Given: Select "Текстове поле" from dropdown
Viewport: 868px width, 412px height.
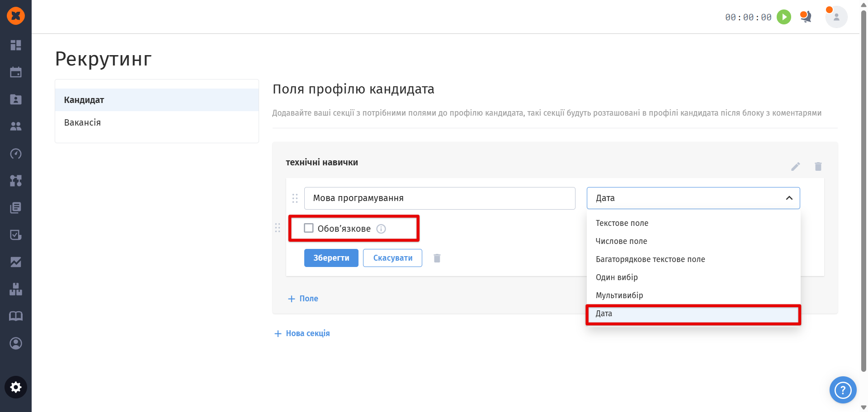Looking at the screenshot, I should click(622, 223).
